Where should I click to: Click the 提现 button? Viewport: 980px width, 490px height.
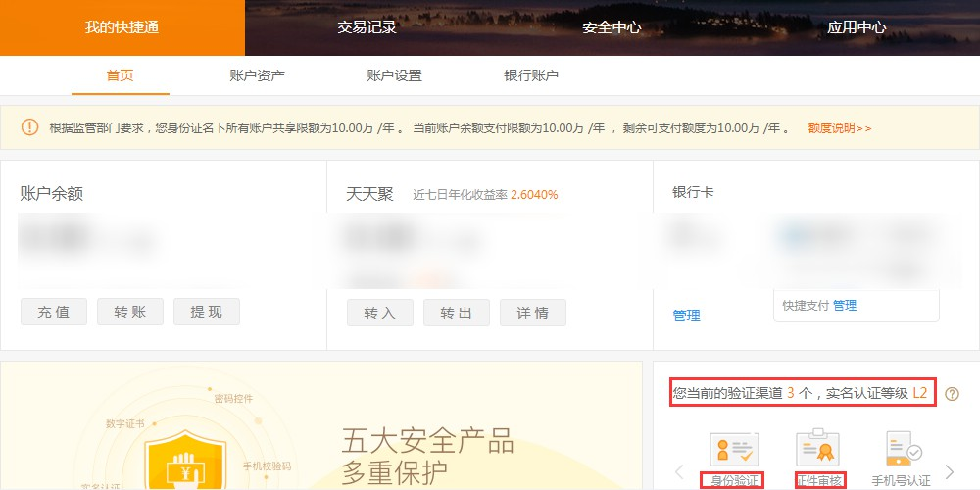coord(207,312)
